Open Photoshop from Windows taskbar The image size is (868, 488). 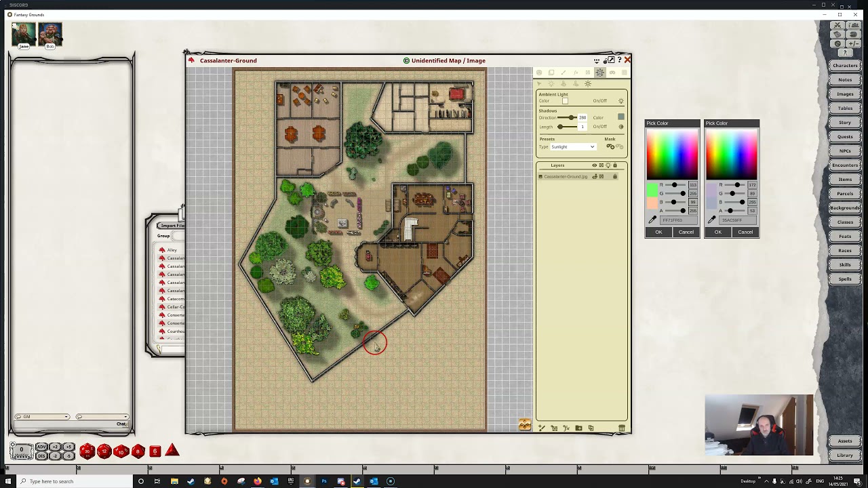[x=324, y=481]
